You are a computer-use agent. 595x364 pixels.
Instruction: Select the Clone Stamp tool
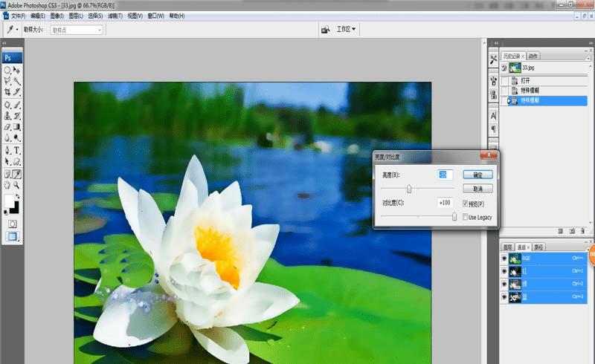click(7, 116)
